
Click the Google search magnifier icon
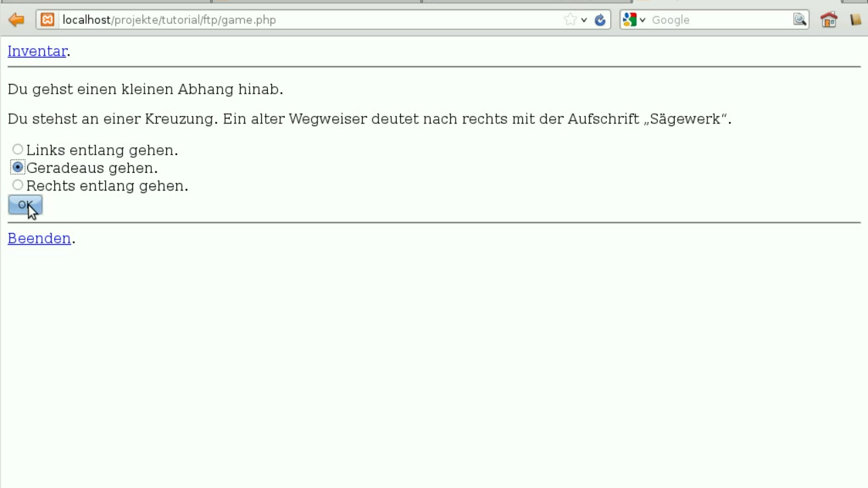tap(800, 20)
